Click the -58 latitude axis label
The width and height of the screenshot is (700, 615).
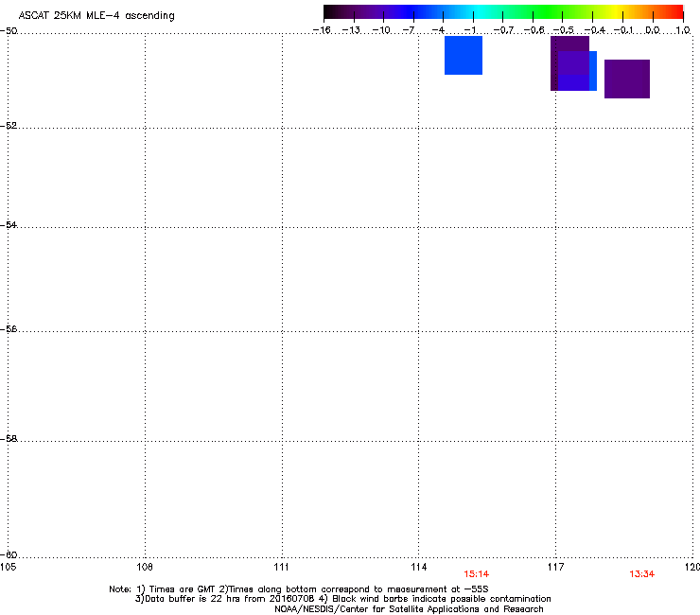(9, 439)
